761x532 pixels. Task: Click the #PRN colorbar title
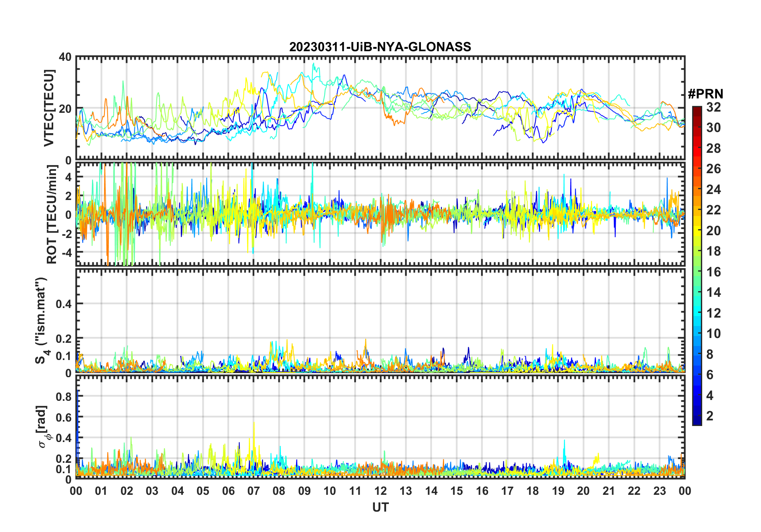tap(705, 94)
